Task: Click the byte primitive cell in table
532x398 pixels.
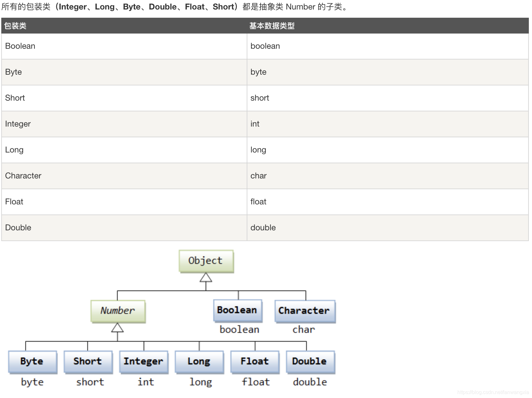Action: click(387, 72)
